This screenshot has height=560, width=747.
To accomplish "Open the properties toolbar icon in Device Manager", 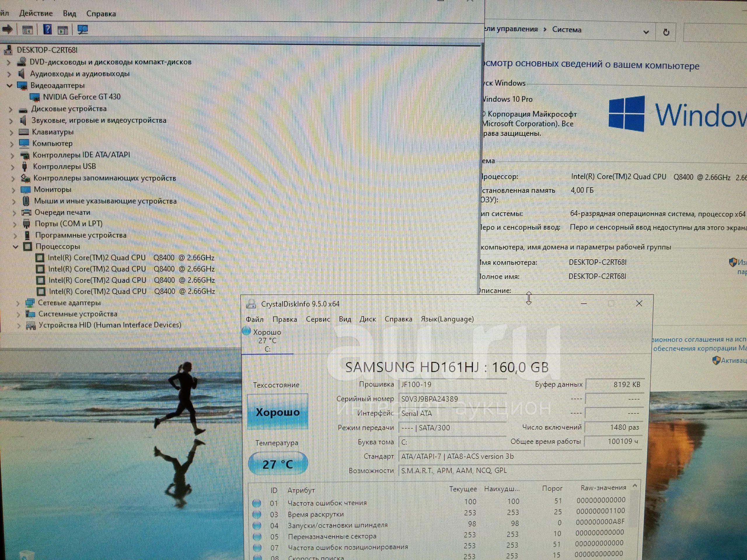I will pyautogui.click(x=28, y=30).
